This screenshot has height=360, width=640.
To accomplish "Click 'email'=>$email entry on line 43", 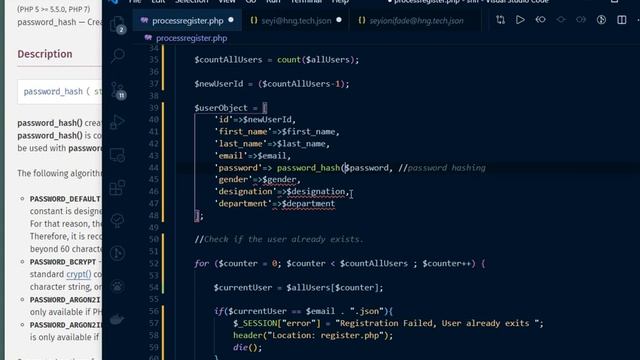I will coord(252,156).
